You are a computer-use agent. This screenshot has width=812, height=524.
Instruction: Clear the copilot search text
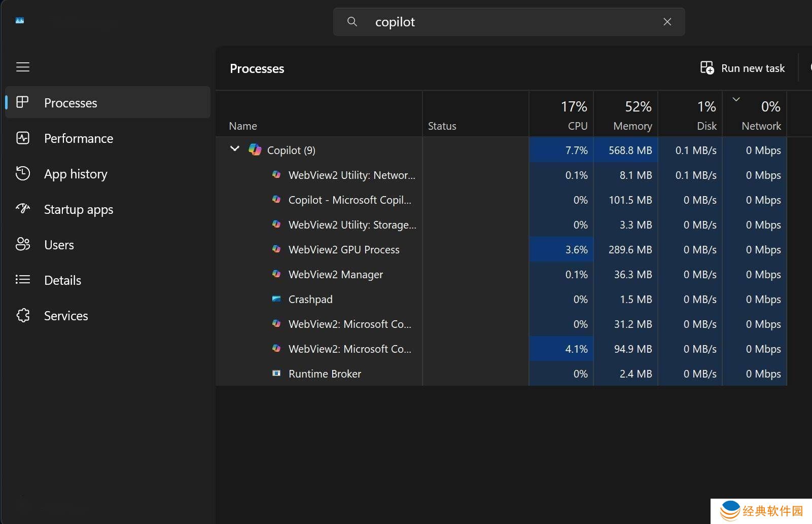click(667, 22)
